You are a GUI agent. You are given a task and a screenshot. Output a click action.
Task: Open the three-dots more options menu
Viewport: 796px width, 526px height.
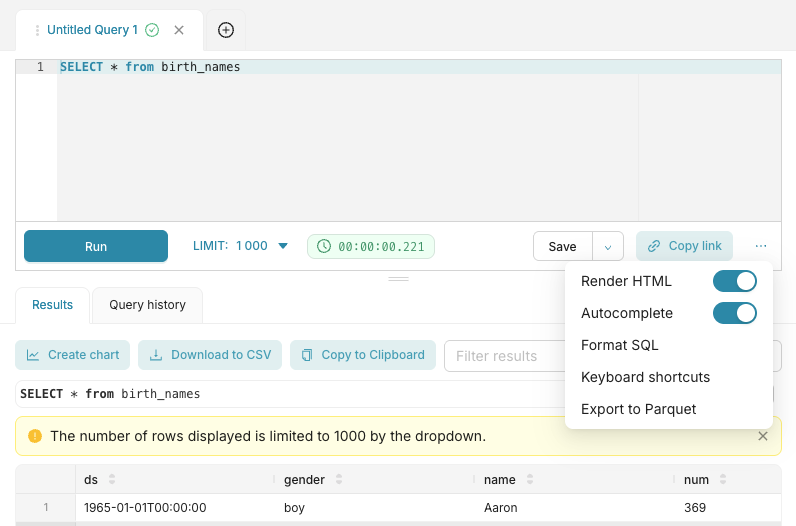[761, 246]
